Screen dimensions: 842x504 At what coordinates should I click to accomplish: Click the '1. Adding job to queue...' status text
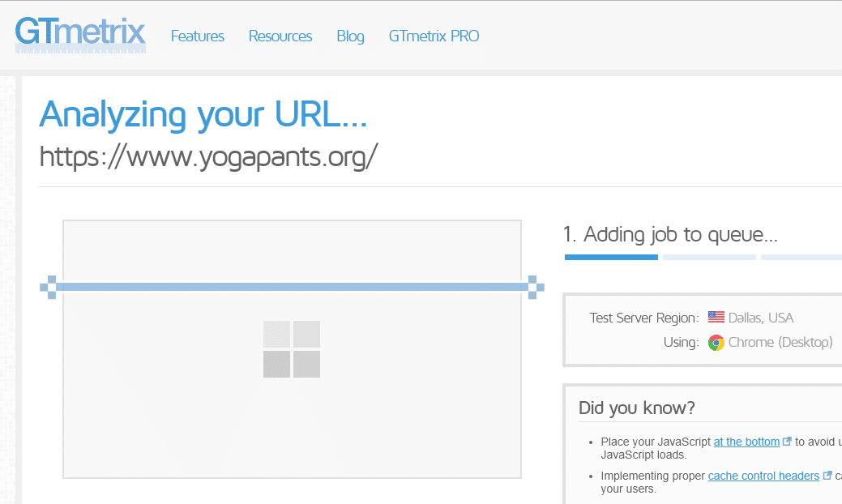pos(670,234)
